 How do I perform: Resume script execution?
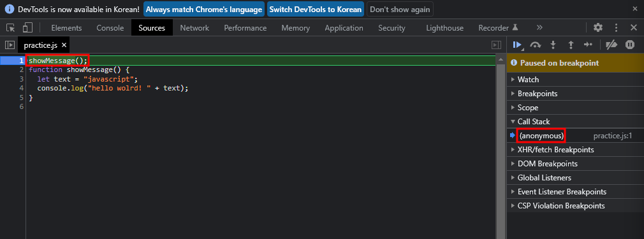pyautogui.click(x=518, y=45)
